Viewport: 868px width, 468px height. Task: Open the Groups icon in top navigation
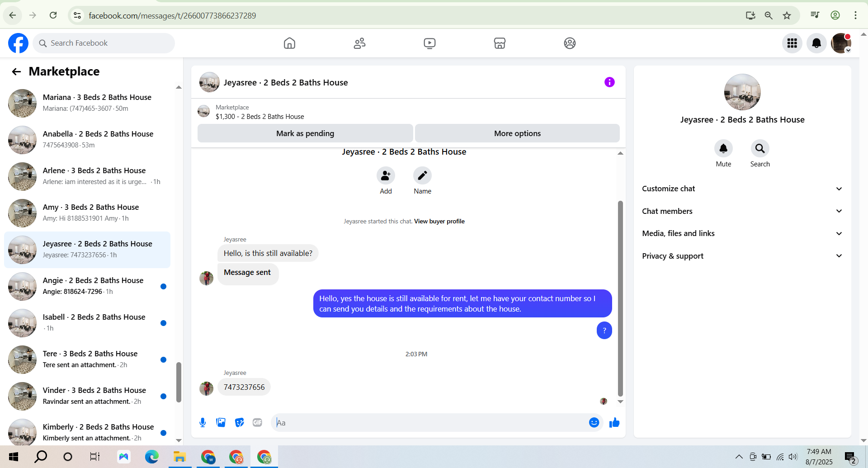pos(570,43)
